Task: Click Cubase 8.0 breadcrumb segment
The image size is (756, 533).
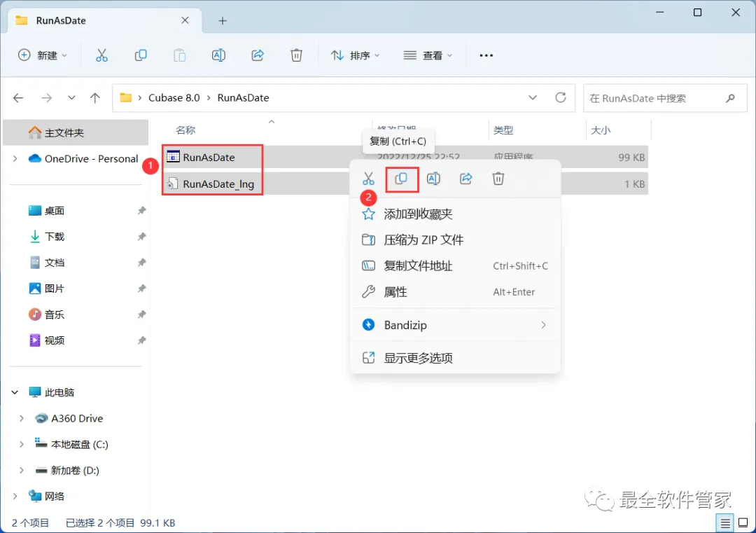Action: pyautogui.click(x=174, y=98)
